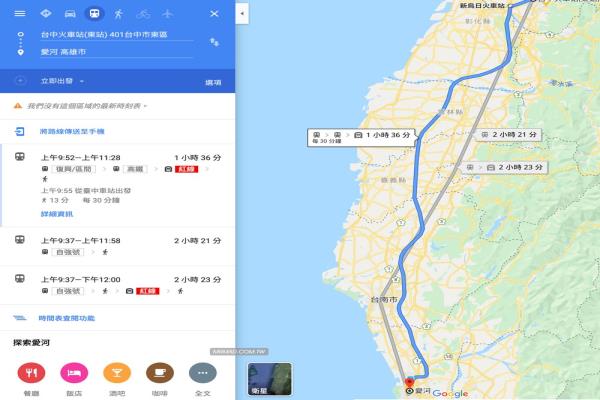
Task: Close the directions panel
Action: coord(214,14)
